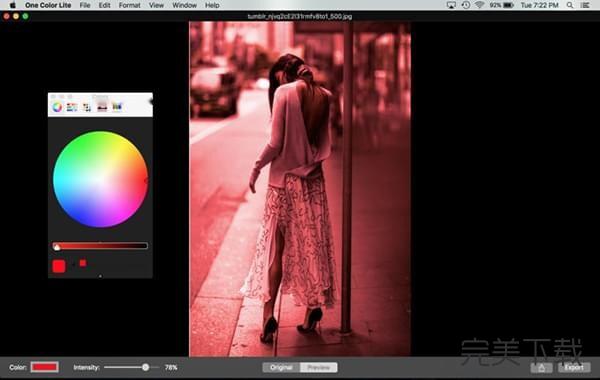Select the color wheel picker mode
This screenshot has height=380, width=600.
coord(57,107)
